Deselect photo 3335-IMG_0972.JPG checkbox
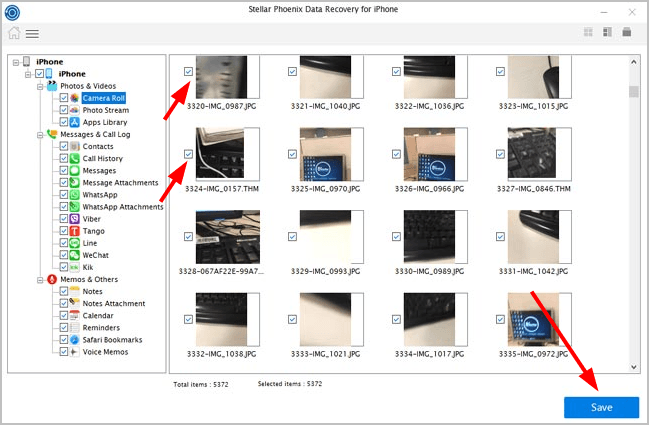The height and width of the screenshot is (425, 649). (x=500, y=319)
